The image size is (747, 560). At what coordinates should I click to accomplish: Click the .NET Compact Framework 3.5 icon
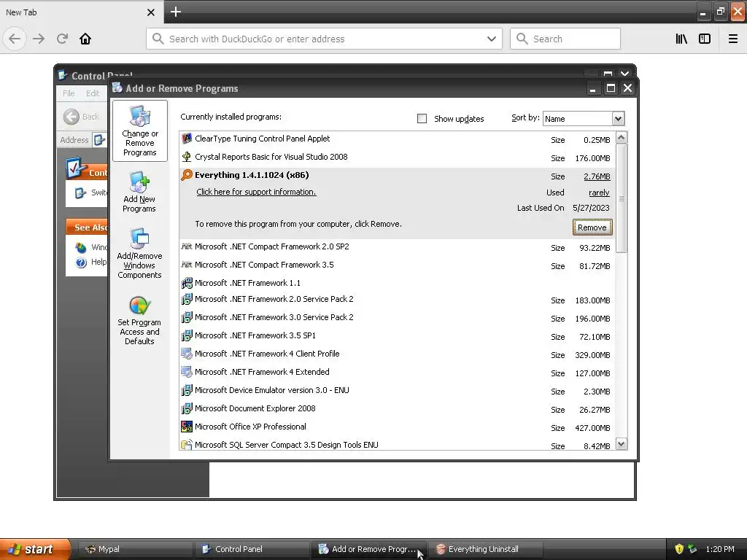[x=187, y=265]
